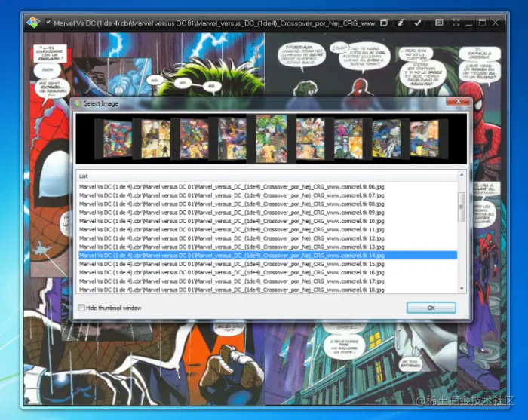Select the list entry ending in 12.jpg

coord(267,238)
